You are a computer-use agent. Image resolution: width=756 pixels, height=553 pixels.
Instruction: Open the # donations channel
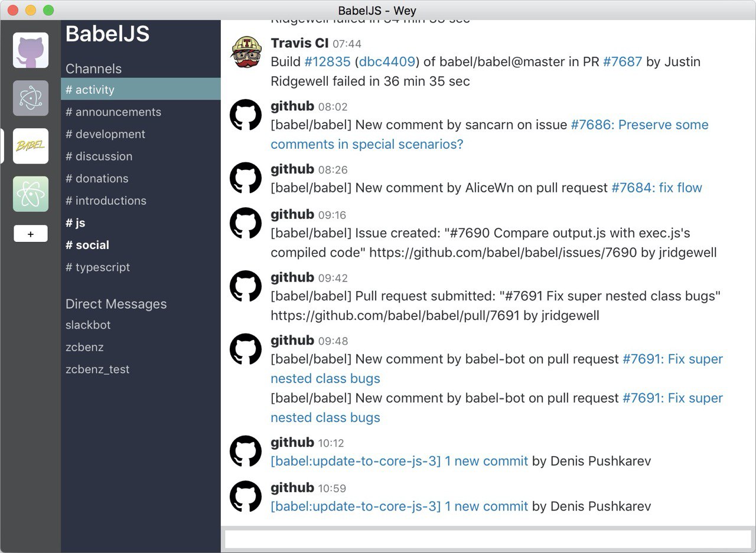(141, 178)
